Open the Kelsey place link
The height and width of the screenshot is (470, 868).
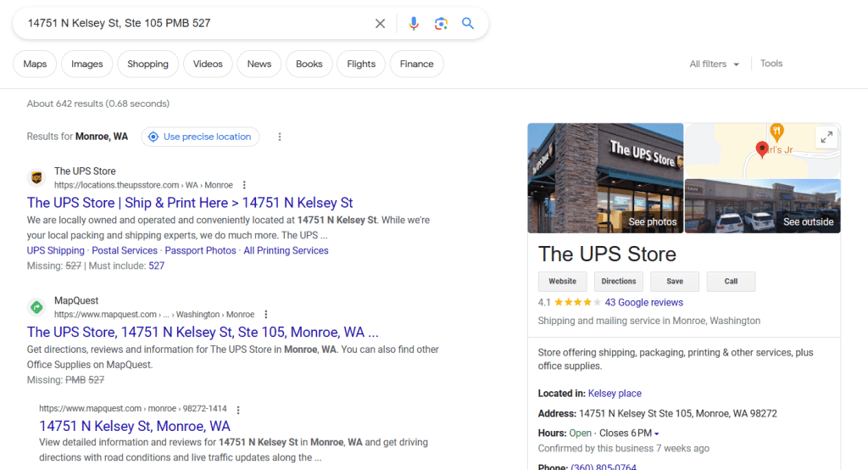coord(615,394)
